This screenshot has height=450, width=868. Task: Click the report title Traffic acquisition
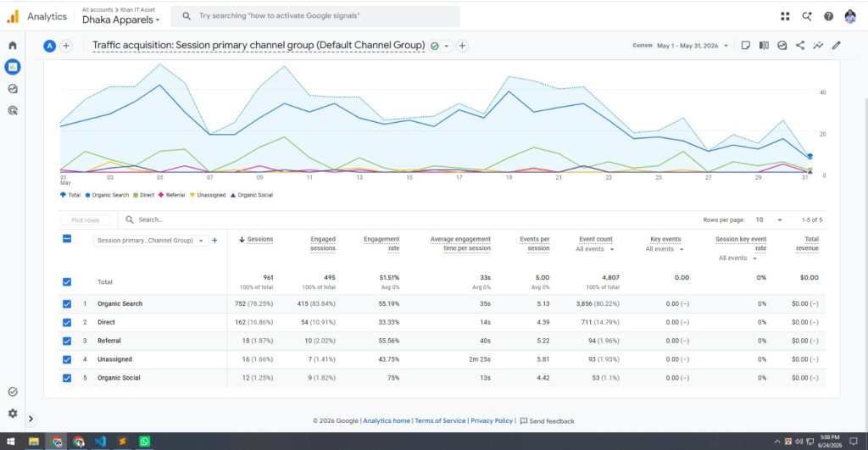click(x=259, y=46)
